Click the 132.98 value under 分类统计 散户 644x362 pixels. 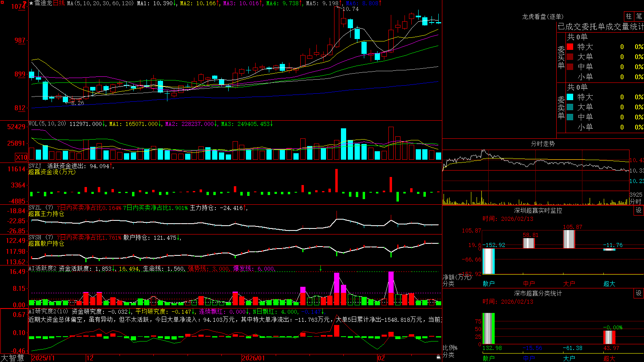point(492,348)
